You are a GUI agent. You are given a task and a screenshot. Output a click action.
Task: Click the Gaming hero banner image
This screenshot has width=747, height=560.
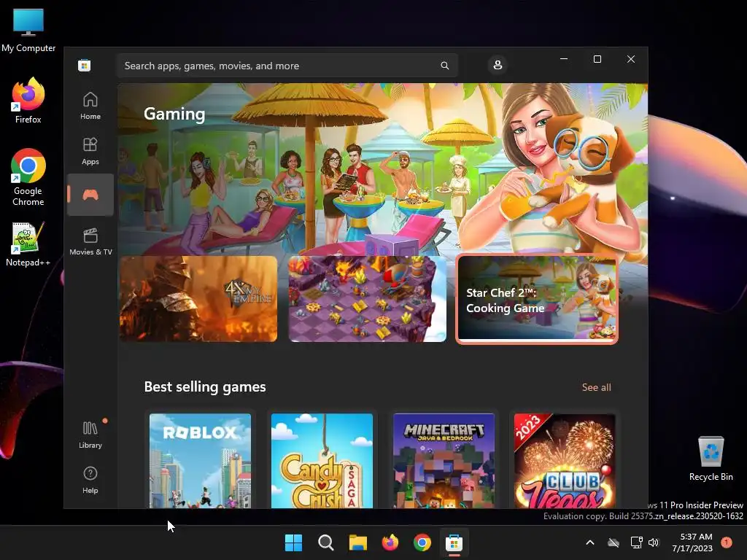click(x=382, y=169)
